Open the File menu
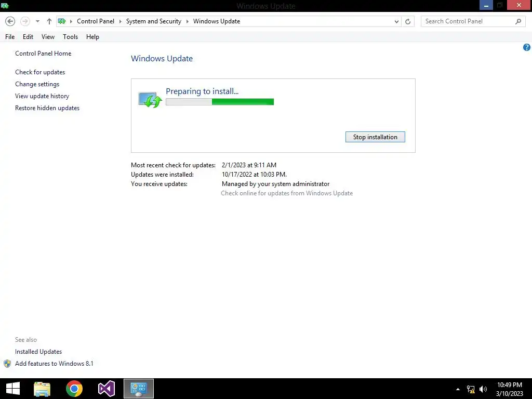 tap(10, 37)
